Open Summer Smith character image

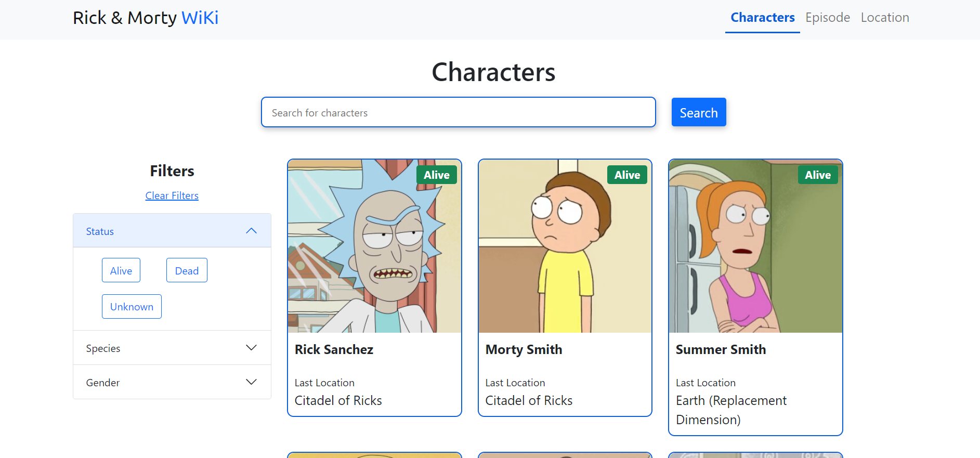[x=755, y=246]
